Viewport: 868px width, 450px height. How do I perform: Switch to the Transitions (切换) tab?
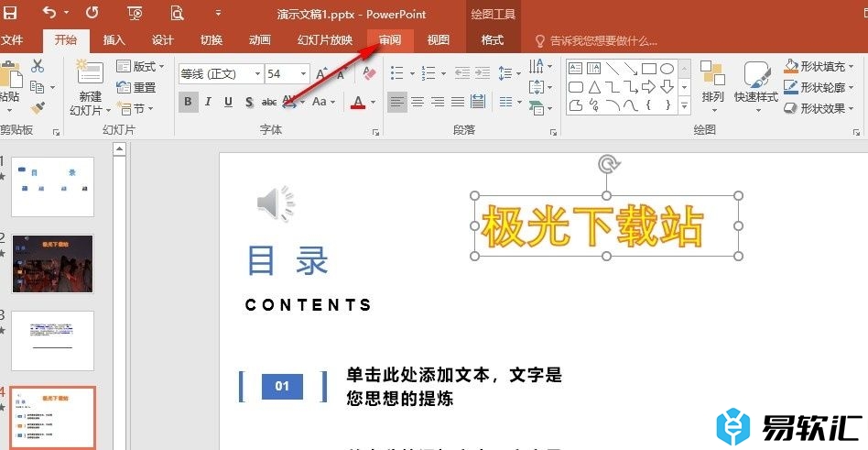pos(211,40)
